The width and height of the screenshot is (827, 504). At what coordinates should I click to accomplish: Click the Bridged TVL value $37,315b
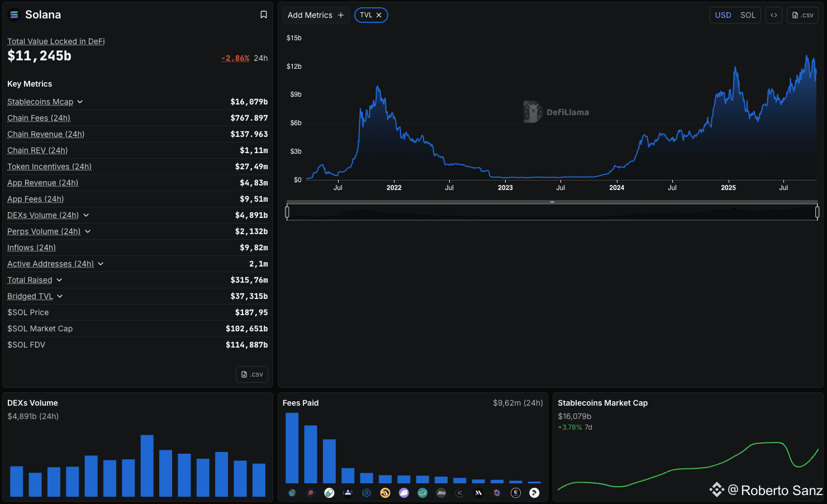coord(249,296)
